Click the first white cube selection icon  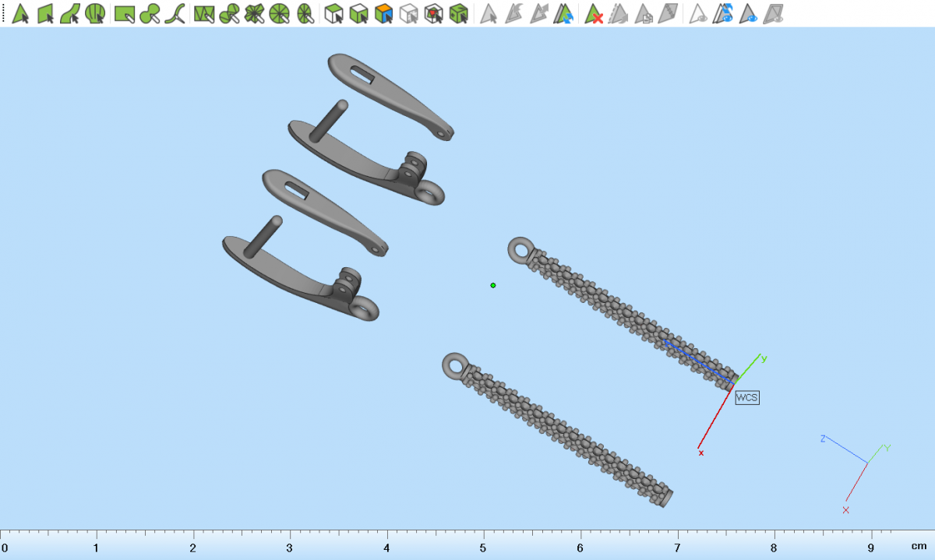coord(334,13)
